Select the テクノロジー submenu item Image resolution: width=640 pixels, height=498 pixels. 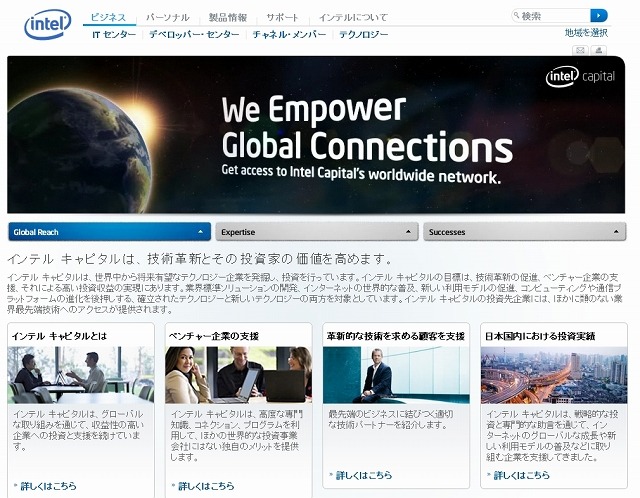363,35
